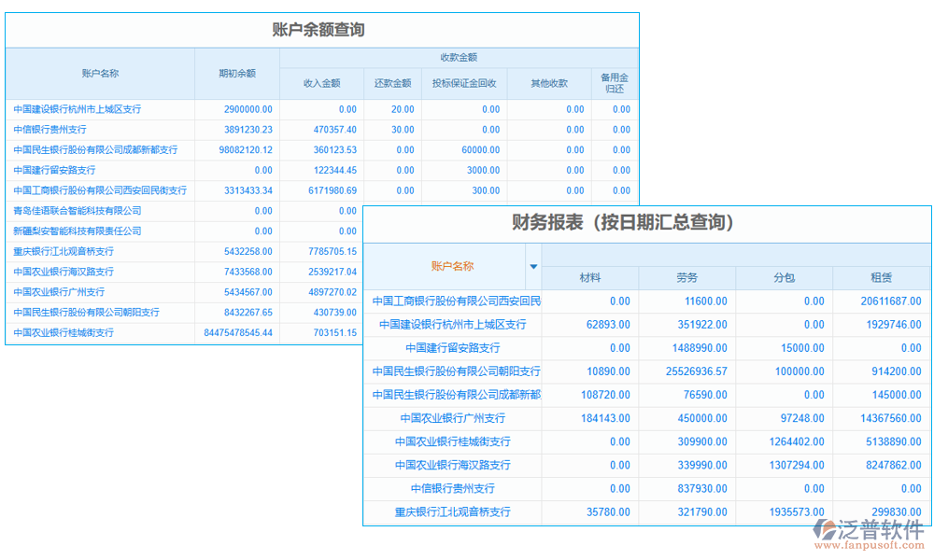The image size is (934, 560).
Task: Select 重庆银行江北观音桥支行 in the financial report
Action: coord(455,511)
